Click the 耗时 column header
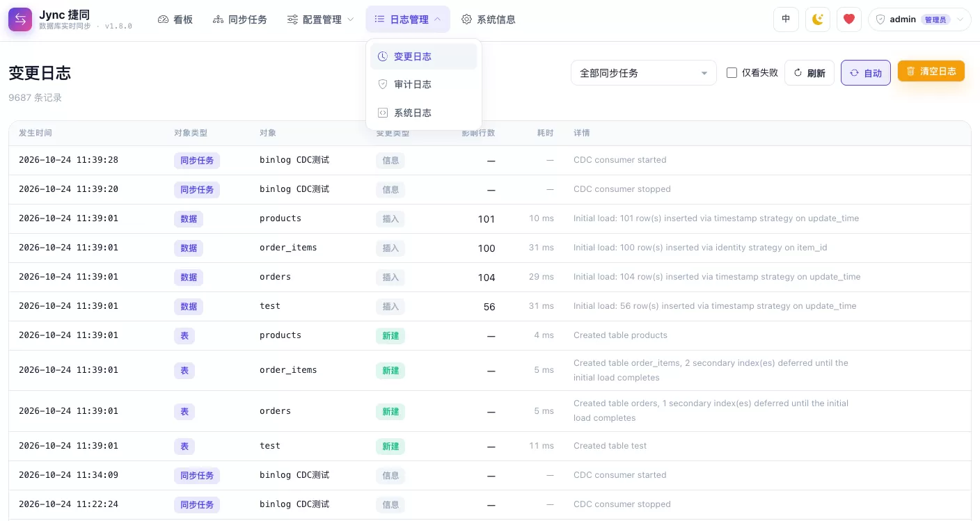Screen dimensions: 980x521 (546, 133)
